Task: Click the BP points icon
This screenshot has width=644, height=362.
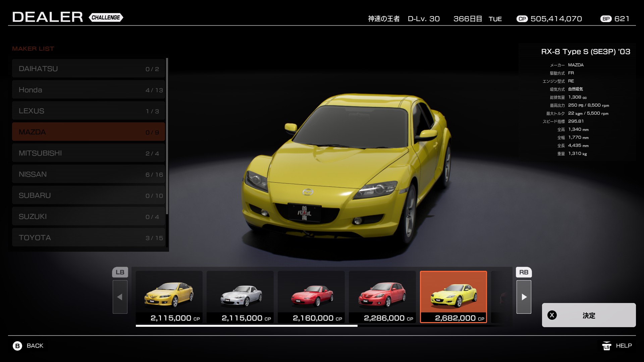Action: [x=606, y=19]
